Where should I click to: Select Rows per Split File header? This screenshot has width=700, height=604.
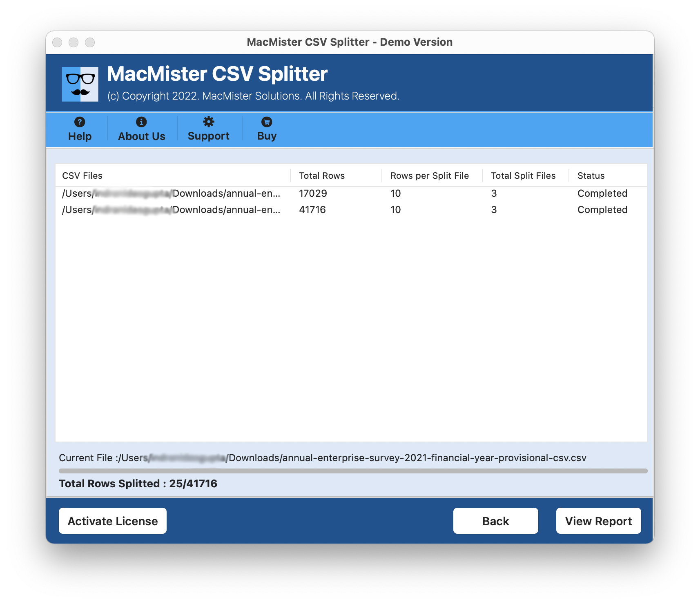(429, 175)
